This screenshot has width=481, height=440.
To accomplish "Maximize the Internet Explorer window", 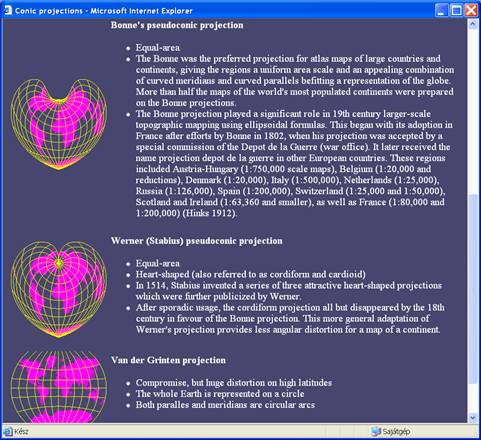I will 456,10.
